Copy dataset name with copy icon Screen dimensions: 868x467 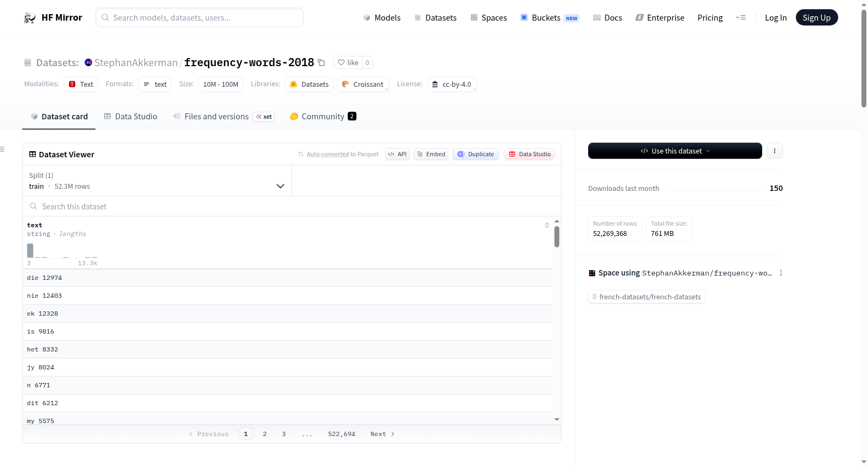321,62
